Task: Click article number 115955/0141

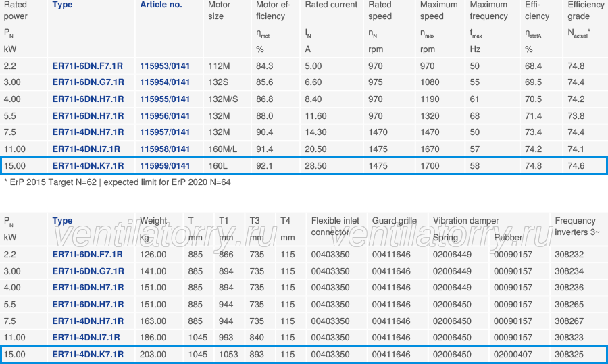Action: [165, 99]
